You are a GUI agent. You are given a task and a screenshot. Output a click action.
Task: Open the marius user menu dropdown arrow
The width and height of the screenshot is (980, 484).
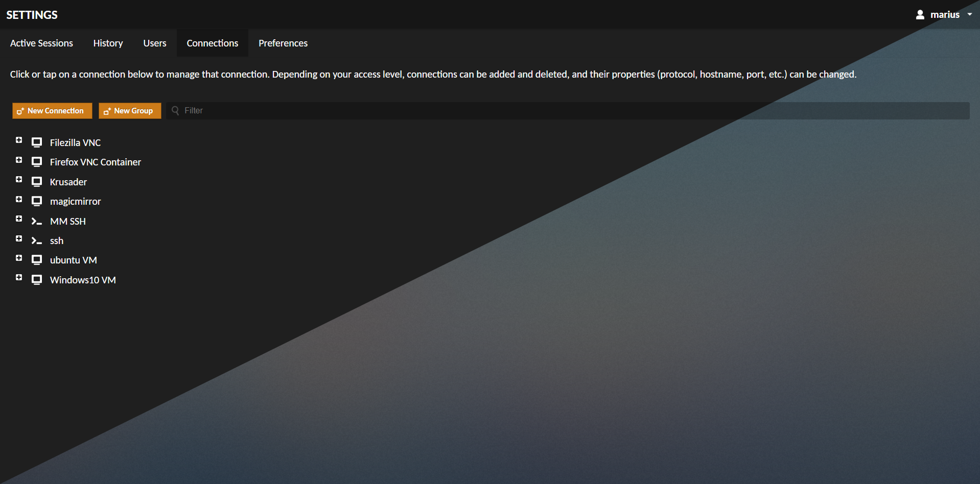click(969, 15)
